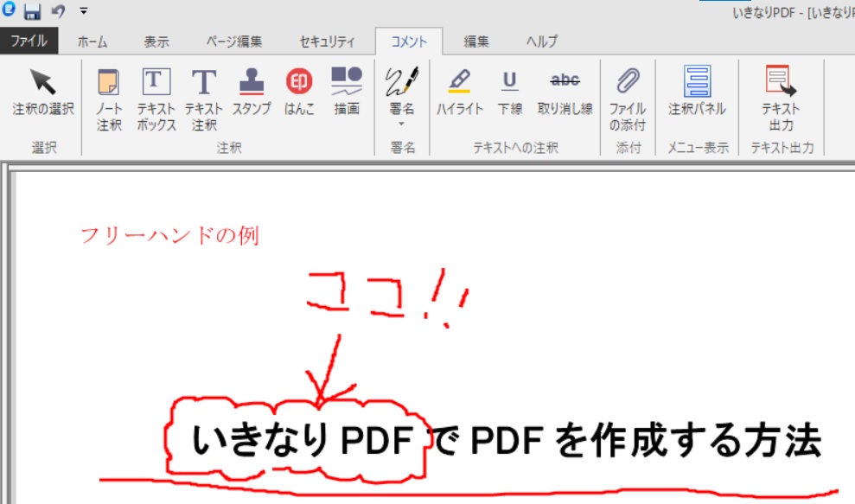Click the Save floppy disk icon
855x504 pixels.
(x=32, y=11)
